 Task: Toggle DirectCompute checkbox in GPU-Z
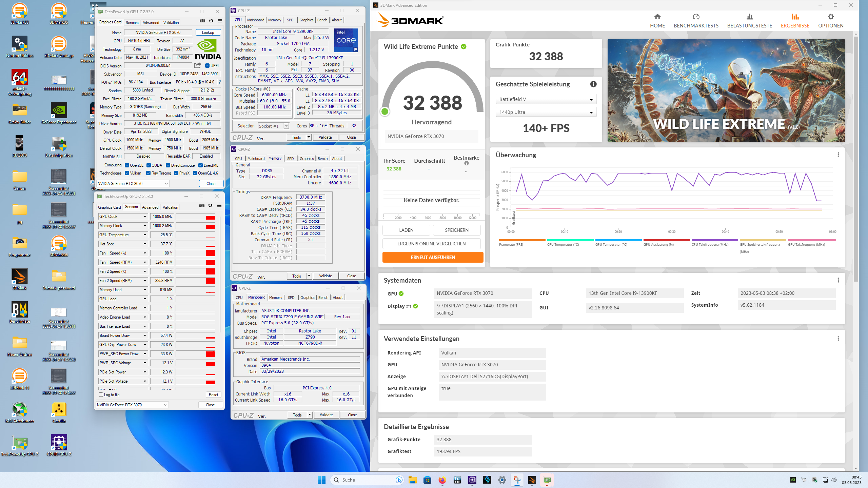[168, 165]
